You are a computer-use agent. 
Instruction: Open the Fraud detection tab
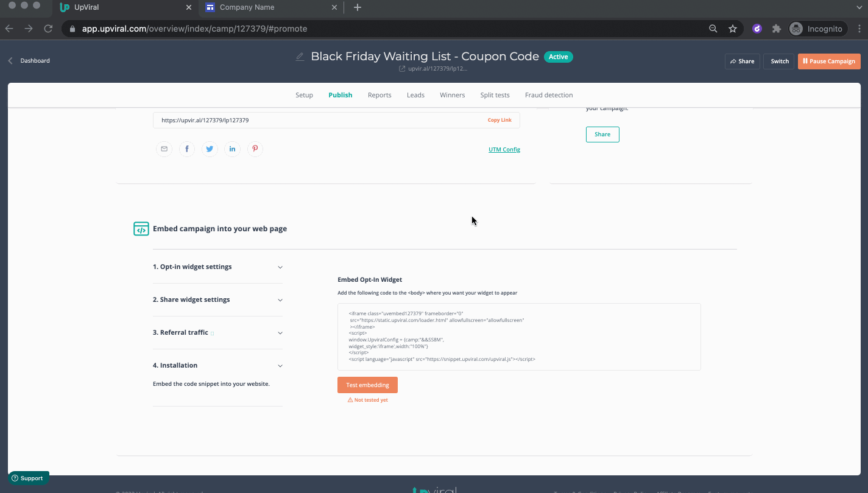[x=549, y=95]
